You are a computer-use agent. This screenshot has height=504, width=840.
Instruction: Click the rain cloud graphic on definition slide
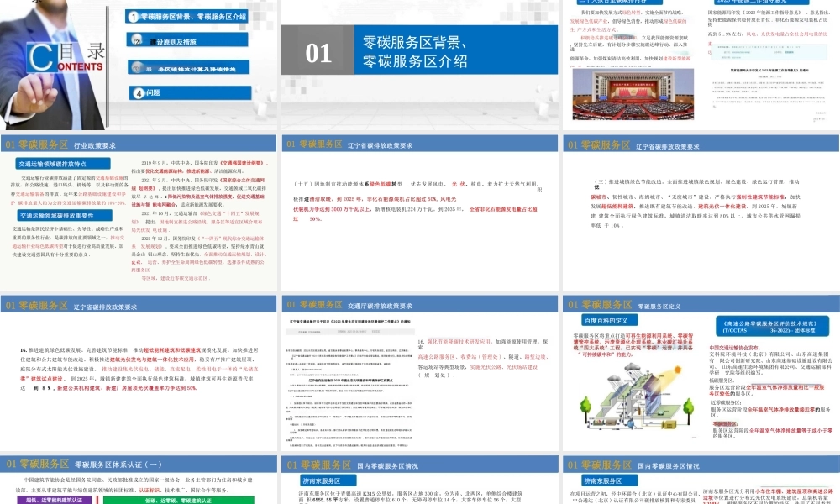pyautogui.click(x=632, y=367)
